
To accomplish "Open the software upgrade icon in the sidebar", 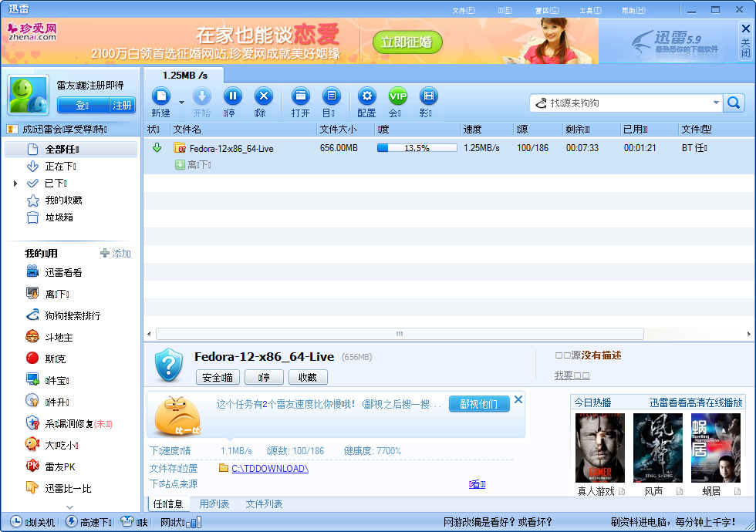I will pos(32,400).
